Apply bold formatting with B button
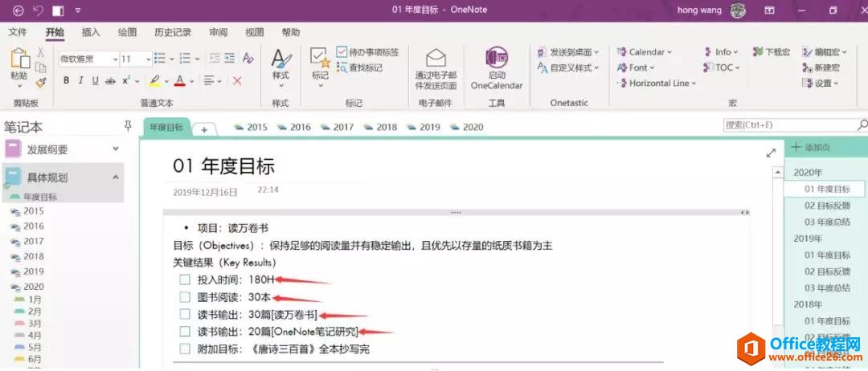This screenshot has height=371, width=868. click(66, 80)
